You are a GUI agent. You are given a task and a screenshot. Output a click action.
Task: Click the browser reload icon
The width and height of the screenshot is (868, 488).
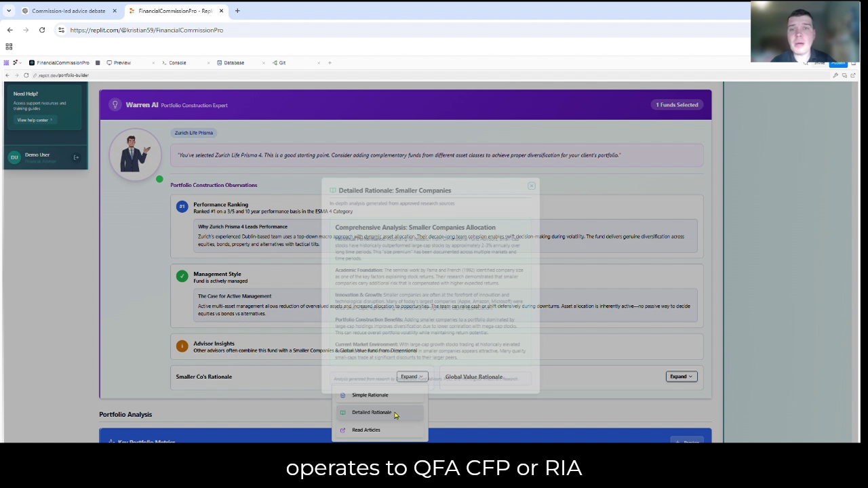coord(42,30)
